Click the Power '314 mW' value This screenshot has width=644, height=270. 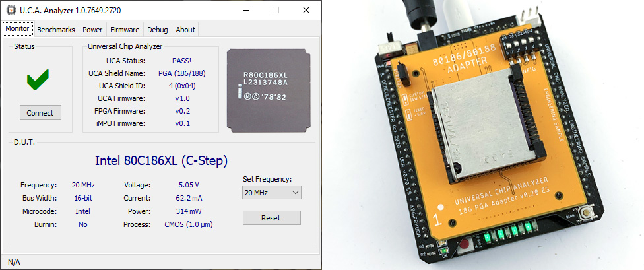pos(189,211)
